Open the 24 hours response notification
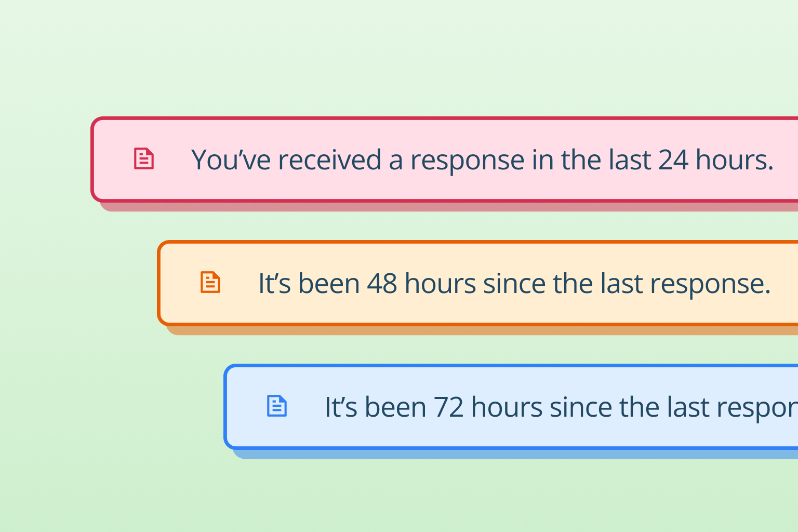 444,159
